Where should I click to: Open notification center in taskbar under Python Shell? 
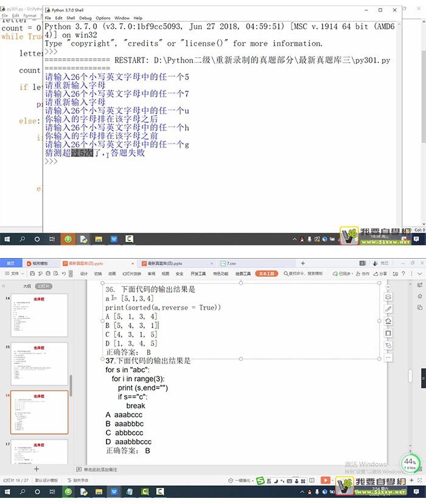click(416, 239)
